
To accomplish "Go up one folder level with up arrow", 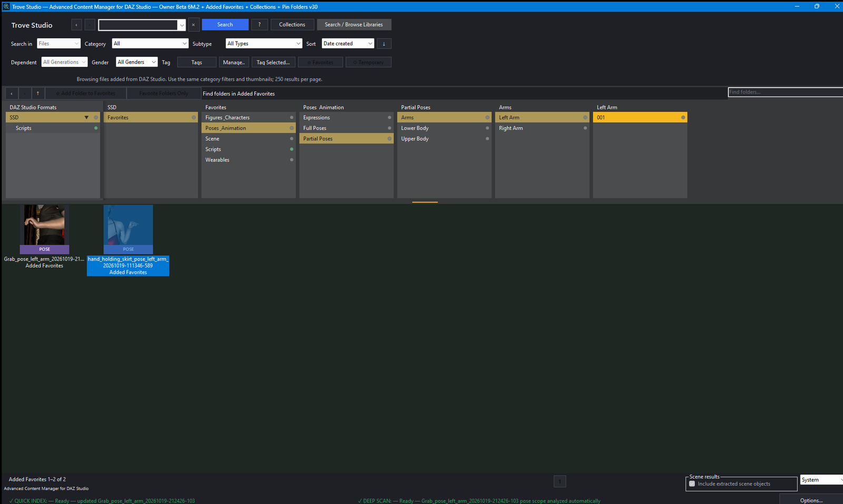I will tap(38, 93).
